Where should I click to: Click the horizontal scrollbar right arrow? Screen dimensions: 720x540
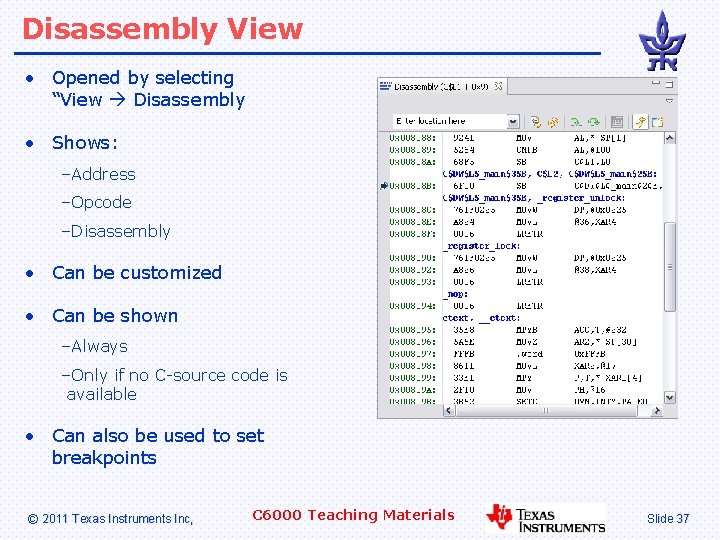(657, 411)
